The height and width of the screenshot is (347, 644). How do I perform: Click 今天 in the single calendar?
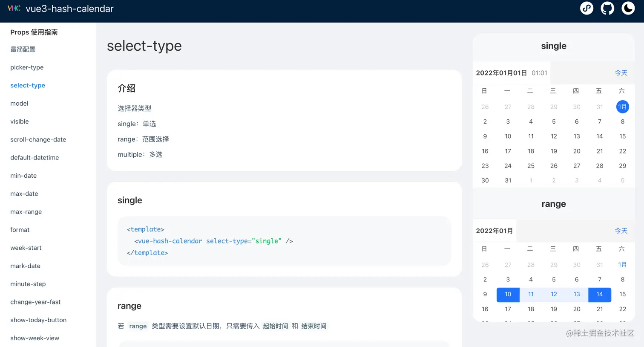pyautogui.click(x=621, y=73)
